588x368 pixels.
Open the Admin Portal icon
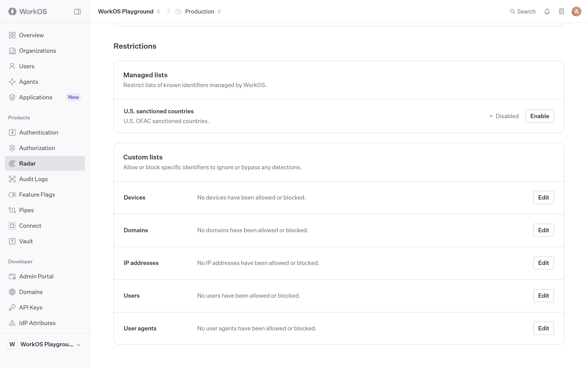(x=12, y=276)
